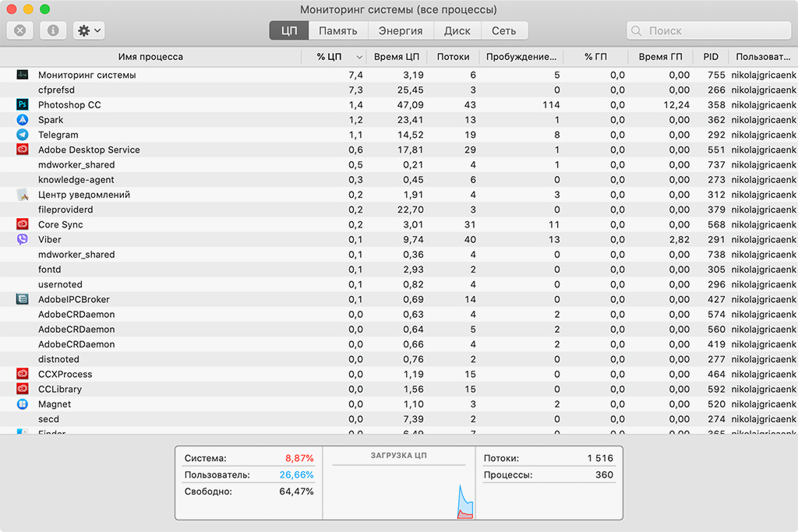
Task: Sort by Пользователь column header
Action: [x=763, y=56]
